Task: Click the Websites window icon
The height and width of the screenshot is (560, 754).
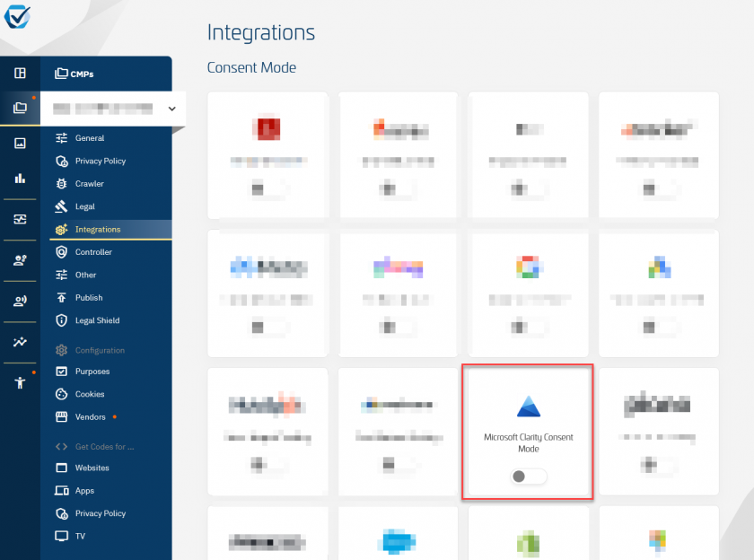Action: 61,468
